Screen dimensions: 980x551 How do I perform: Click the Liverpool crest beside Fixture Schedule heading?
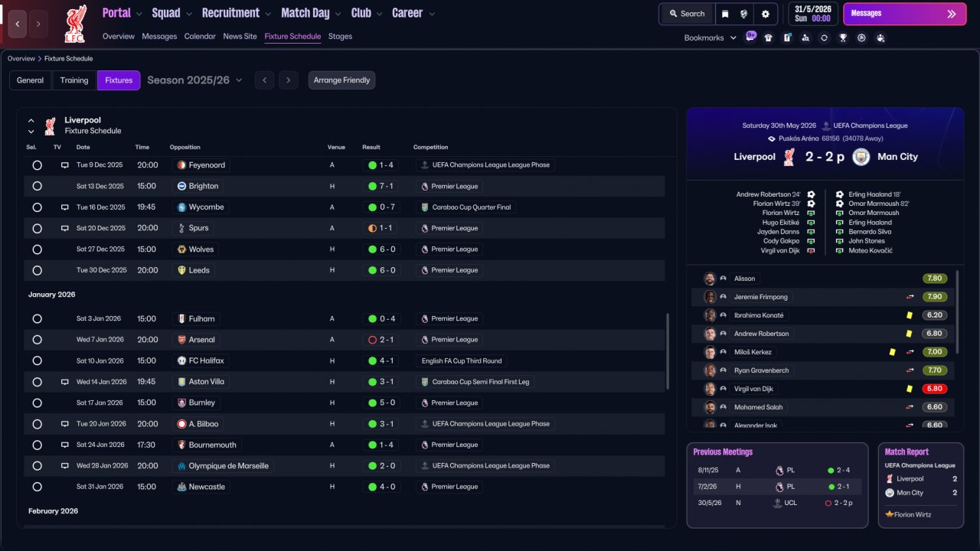(50, 126)
